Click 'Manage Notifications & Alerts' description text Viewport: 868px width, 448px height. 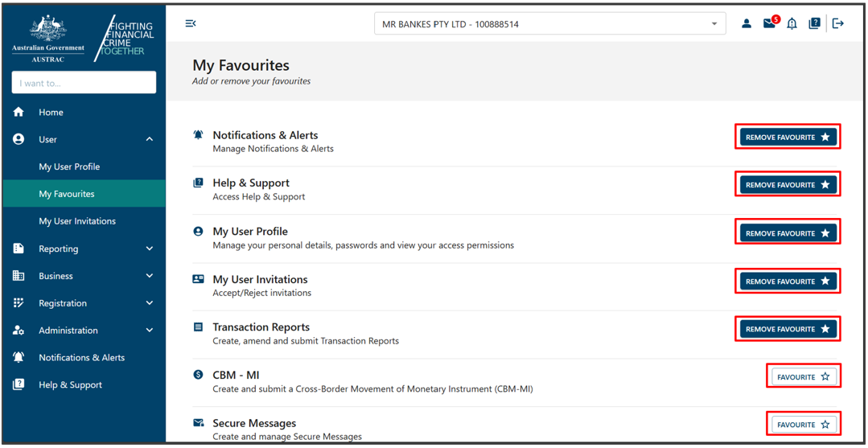[273, 149]
